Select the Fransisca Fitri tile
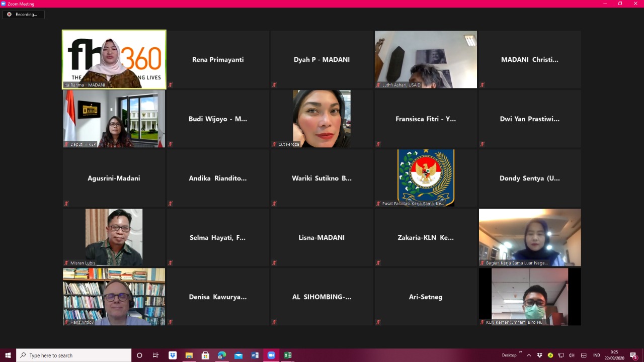Image resolution: width=644 pixels, height=362 pixels. click(x=426, y=119)
